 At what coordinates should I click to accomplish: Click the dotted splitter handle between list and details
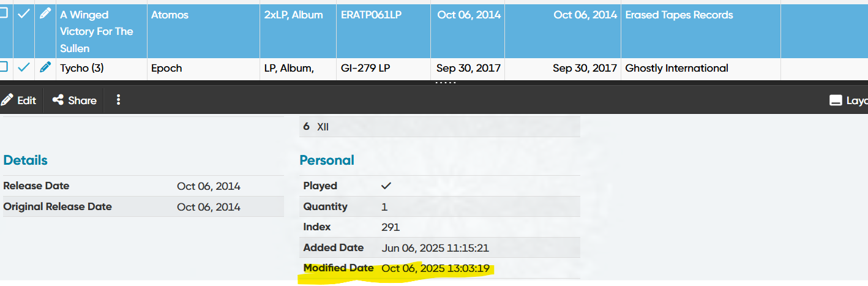pyautogui.click(x=446, y=82)
